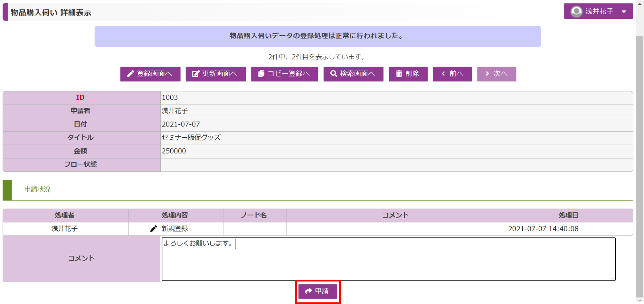Click the 日付 row label
Viewport: 644px width, 304px height.
pyautogui.click(x=80, y=124)
